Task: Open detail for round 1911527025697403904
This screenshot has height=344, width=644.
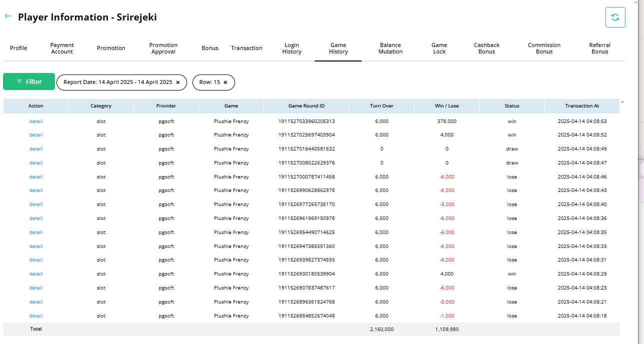Action: tap(36, 135)
